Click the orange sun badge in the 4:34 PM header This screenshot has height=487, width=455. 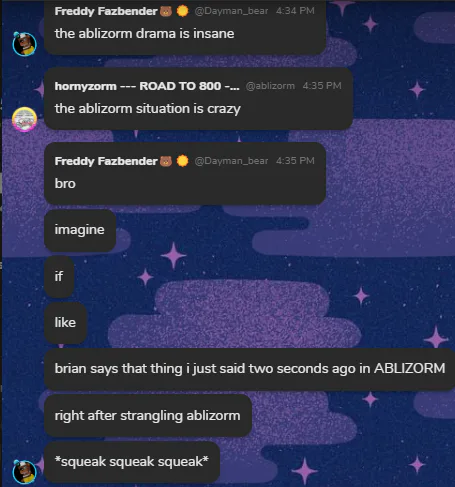click(182, 11)
